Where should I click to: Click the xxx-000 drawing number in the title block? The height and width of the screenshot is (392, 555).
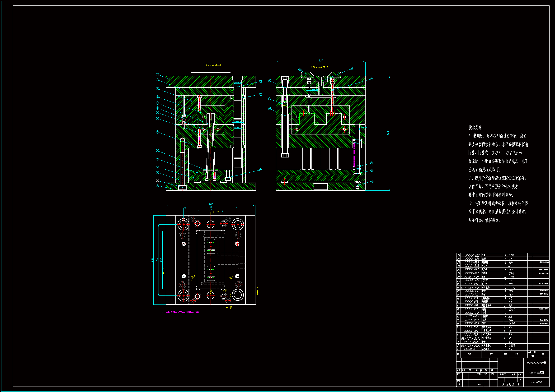pos(536,382)
